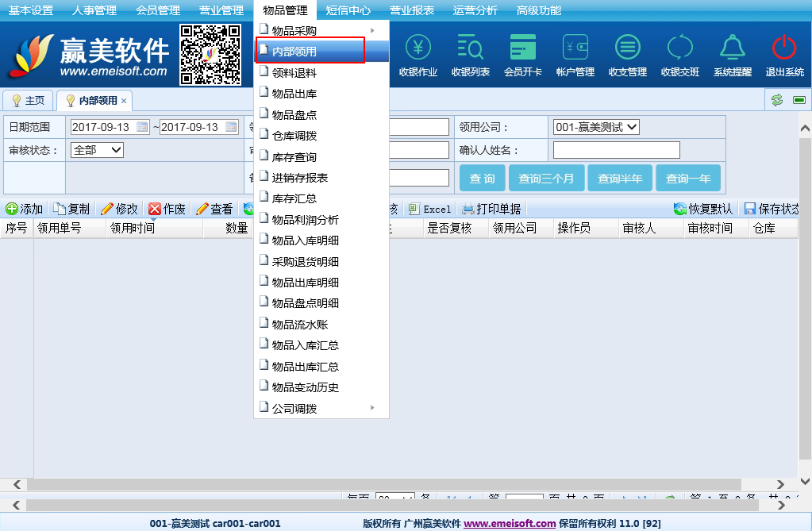Click the 确认人姓名 input field

tap(616, 150)
